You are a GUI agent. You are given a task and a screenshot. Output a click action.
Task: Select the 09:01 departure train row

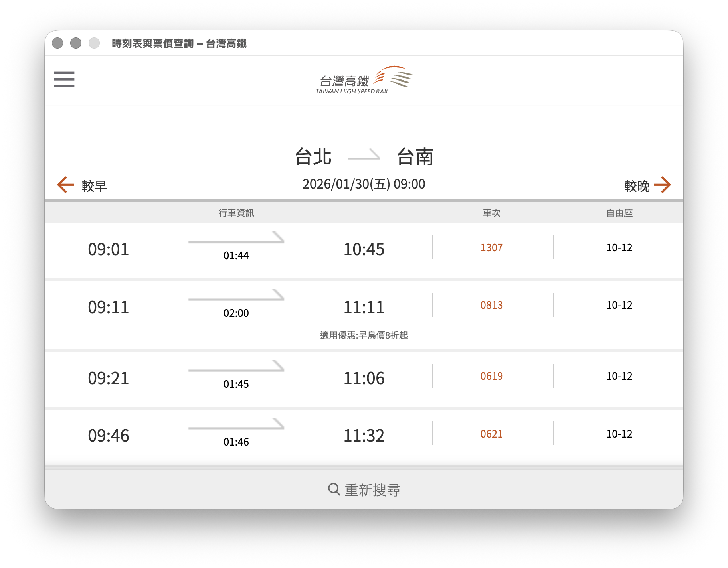[x=109, y=249]
